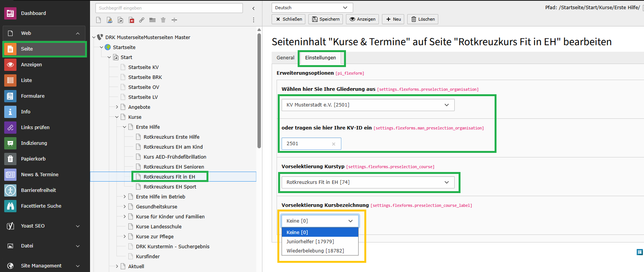Click the Löschen button

(423, 19)
